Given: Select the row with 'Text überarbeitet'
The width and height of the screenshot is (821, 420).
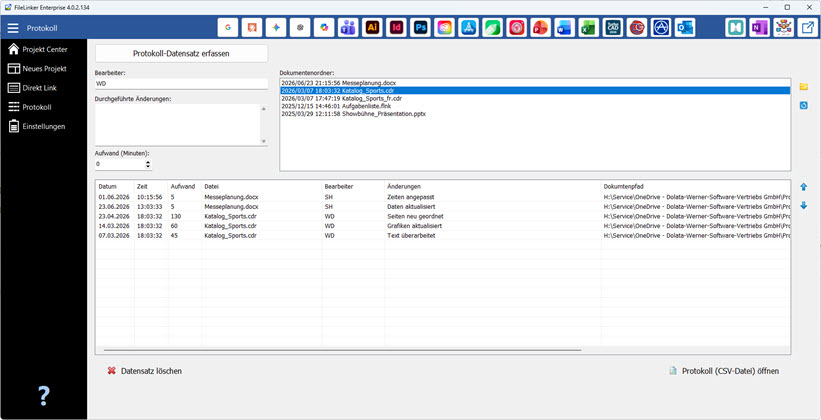Looking at the screenshot, I should point(442,236).
